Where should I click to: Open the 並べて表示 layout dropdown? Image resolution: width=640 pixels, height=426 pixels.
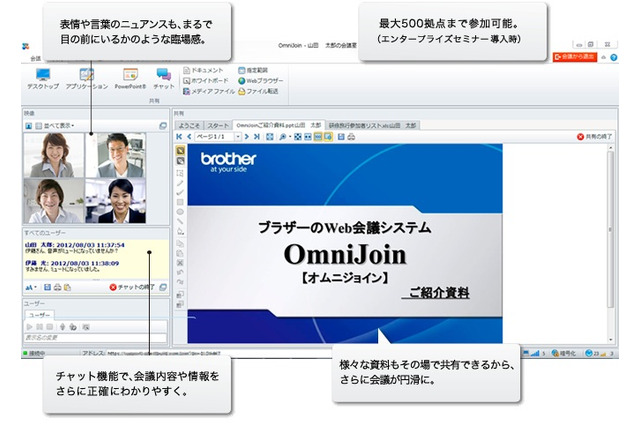[55, 126]
